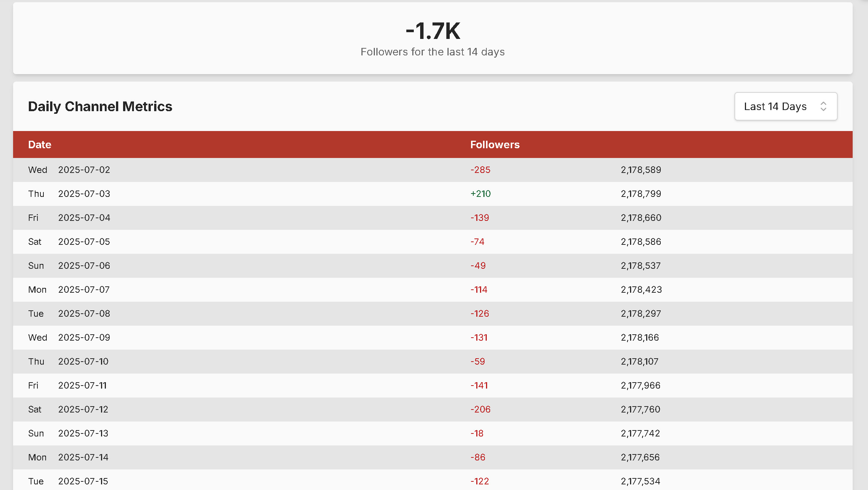This screenshot has height=490, width=868.
Task: Click total followers 2,178,799
Action: (641, 194)
